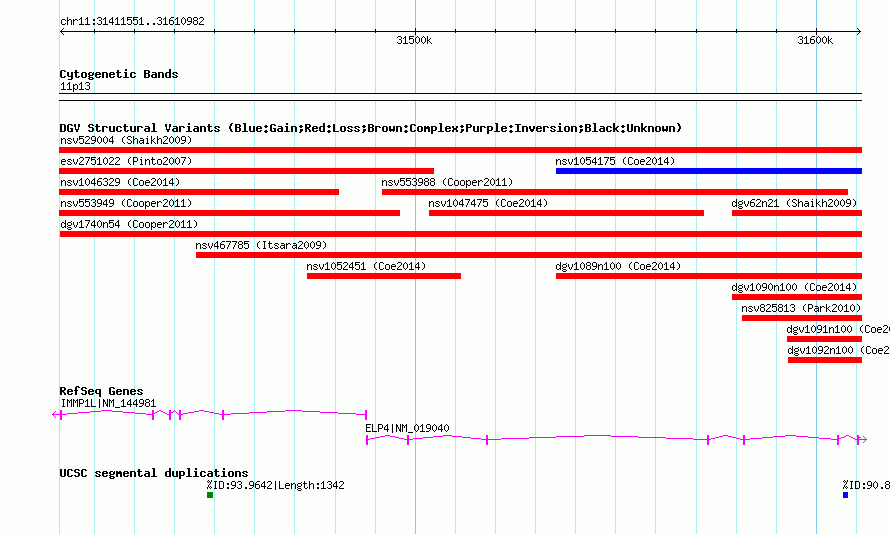Open the dgv1091n100 label
This screenshot has height=534, width=890.
pos(838,329)
